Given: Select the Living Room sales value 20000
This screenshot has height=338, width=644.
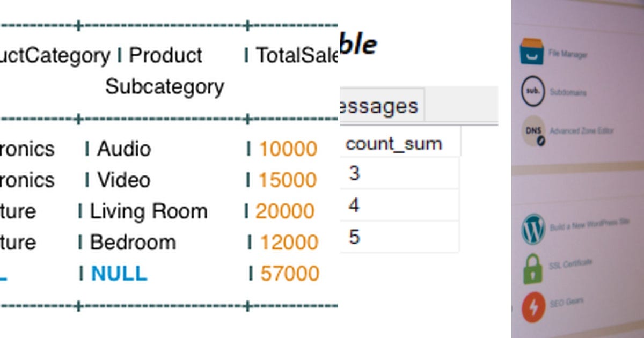Looking at the screenshot, I should click(x=287, y=211).
